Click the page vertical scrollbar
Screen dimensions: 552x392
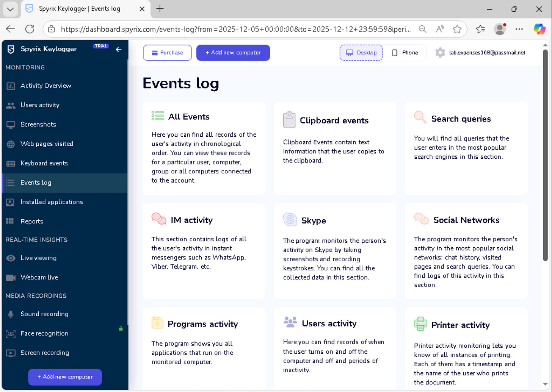(x=546, y=155)
